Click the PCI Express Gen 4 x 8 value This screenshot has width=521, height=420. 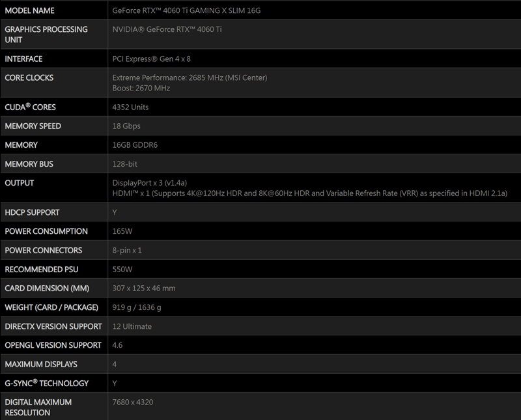(150, 59)
